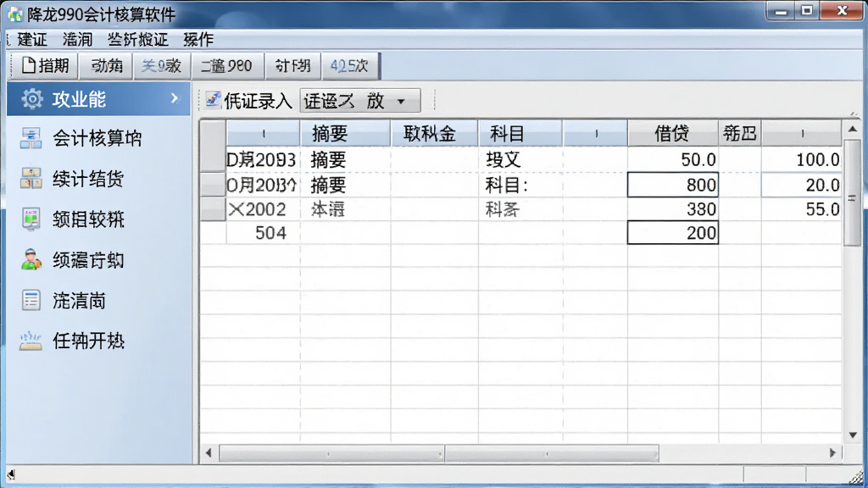Click the 借贷 column header
Viewport: 868px width, 488px height.
pyautogui.click(x=672, y=133)
